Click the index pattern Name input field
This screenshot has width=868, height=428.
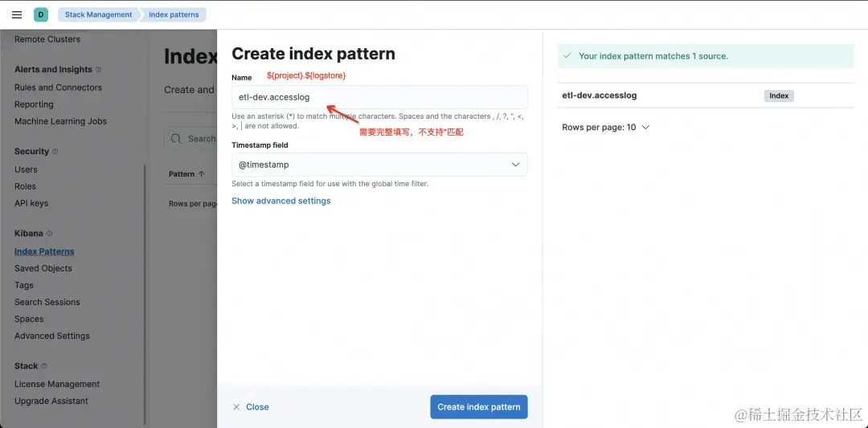[x=379, y=97]
